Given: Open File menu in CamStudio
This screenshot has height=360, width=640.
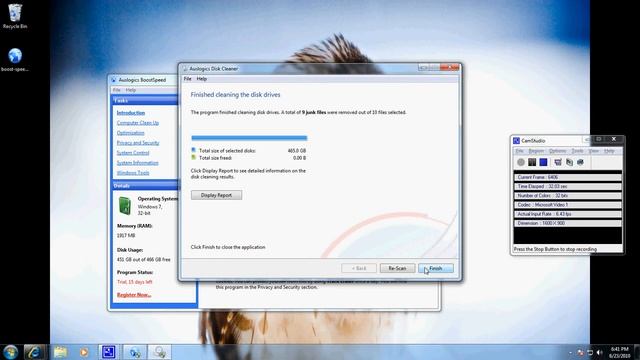Looking at the screenshot, I should tap(519, 151).
